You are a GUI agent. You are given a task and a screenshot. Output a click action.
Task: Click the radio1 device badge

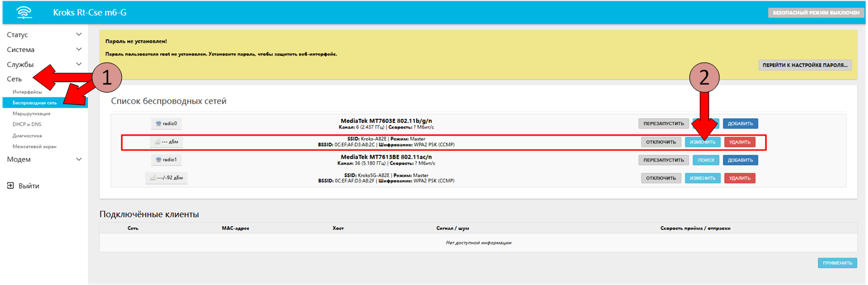[166, 159]
